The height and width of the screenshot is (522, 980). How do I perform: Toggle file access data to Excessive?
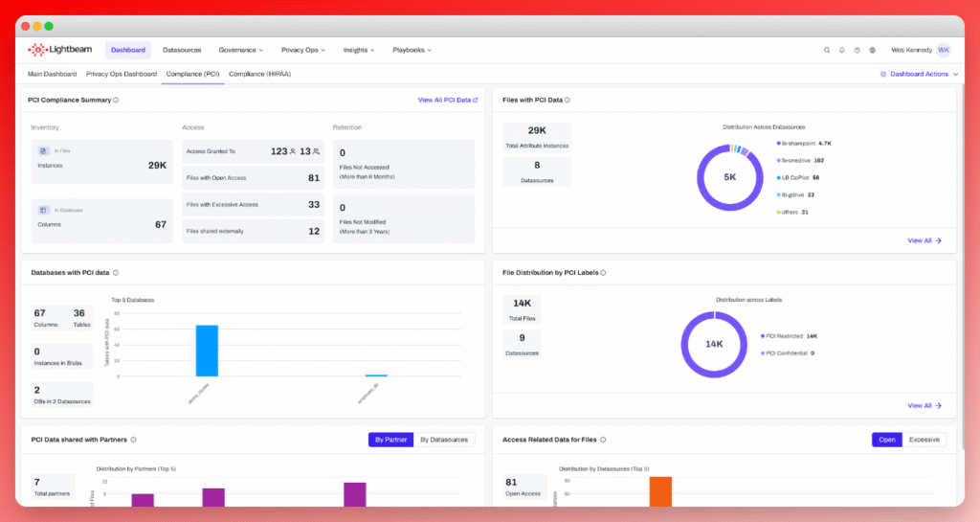click(x=924, y=440)
